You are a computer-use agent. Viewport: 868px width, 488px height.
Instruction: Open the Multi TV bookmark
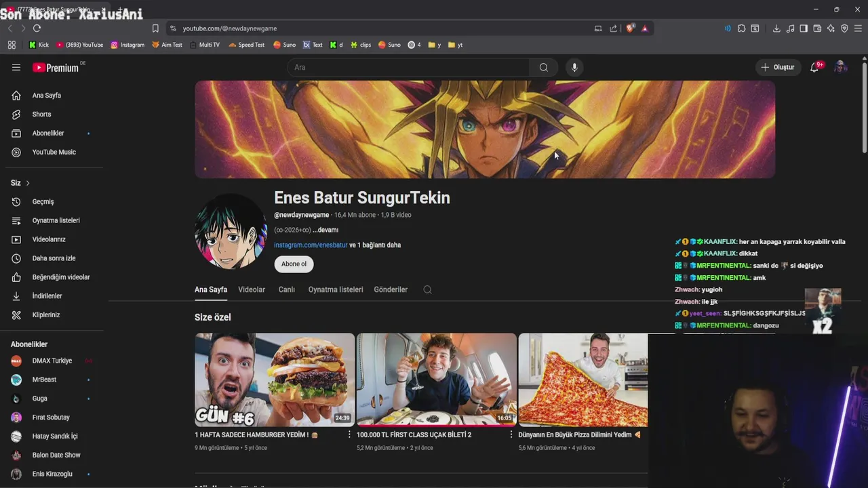pyautogui.click(x=205, y=45)
